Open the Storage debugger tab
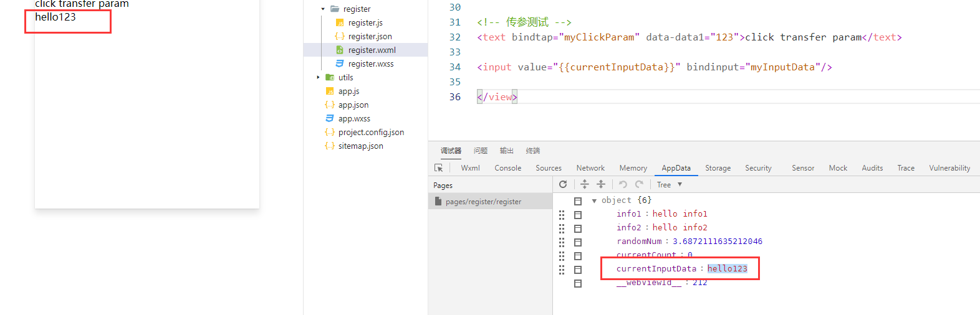The image size is (980, 315). tap(718, 168)
